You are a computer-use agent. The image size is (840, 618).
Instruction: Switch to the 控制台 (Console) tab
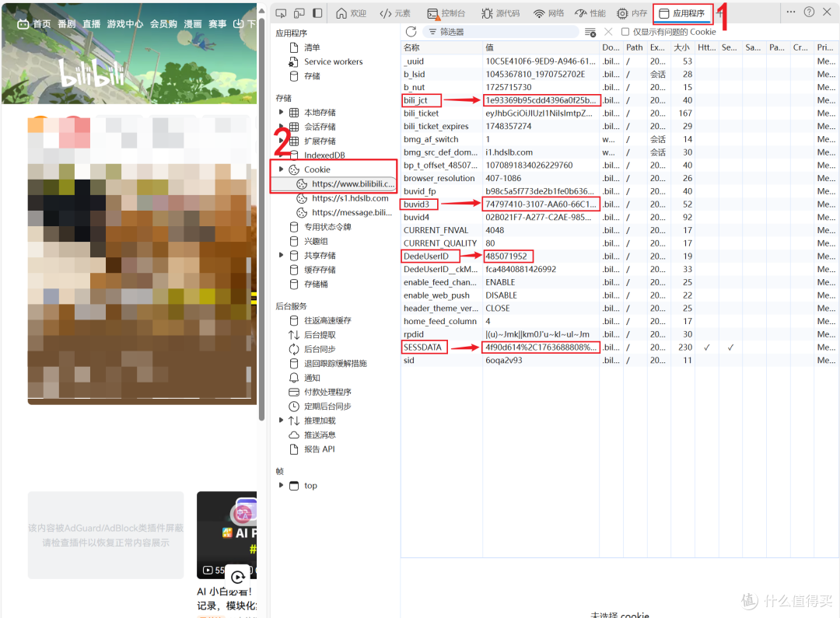coord(446,13)
